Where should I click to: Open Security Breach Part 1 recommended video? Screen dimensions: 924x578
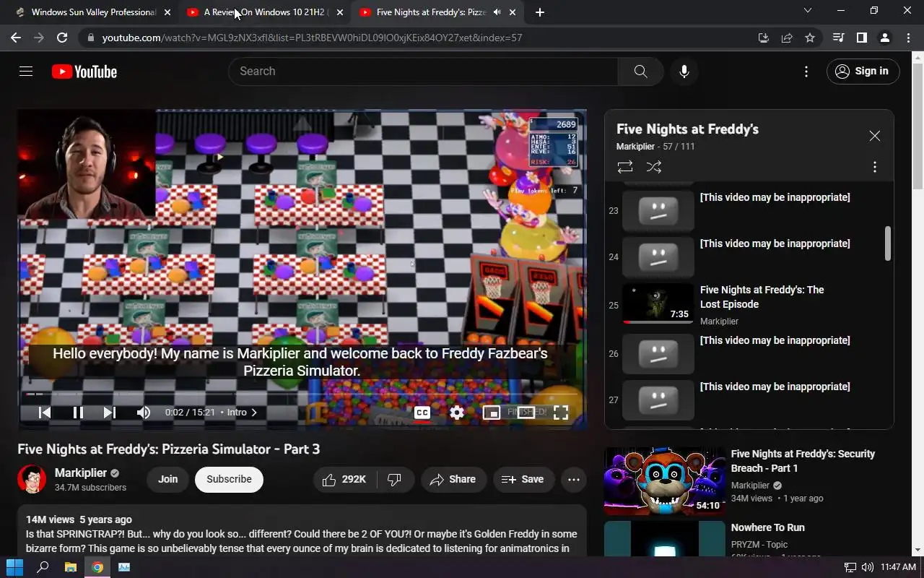(748, 481)
